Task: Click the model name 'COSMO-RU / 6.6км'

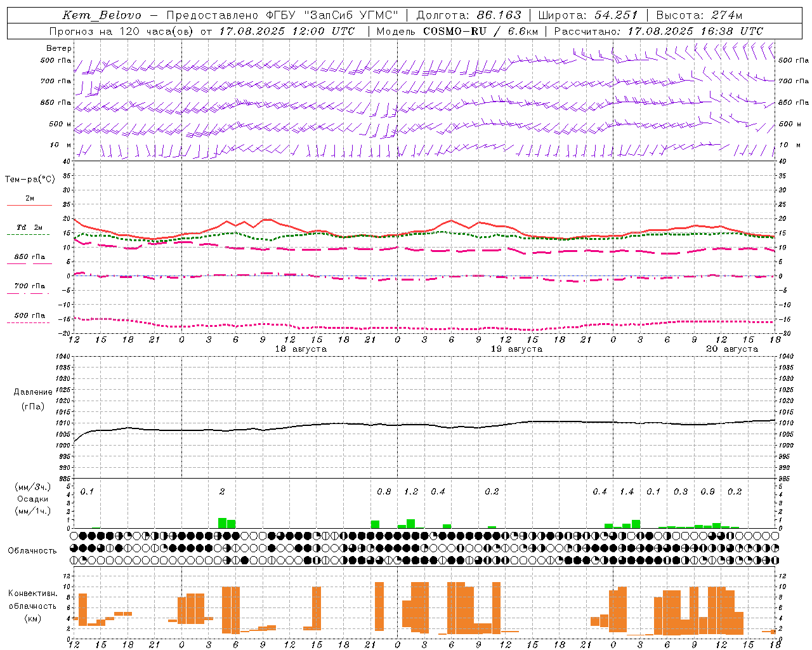Action: [481, 31]
